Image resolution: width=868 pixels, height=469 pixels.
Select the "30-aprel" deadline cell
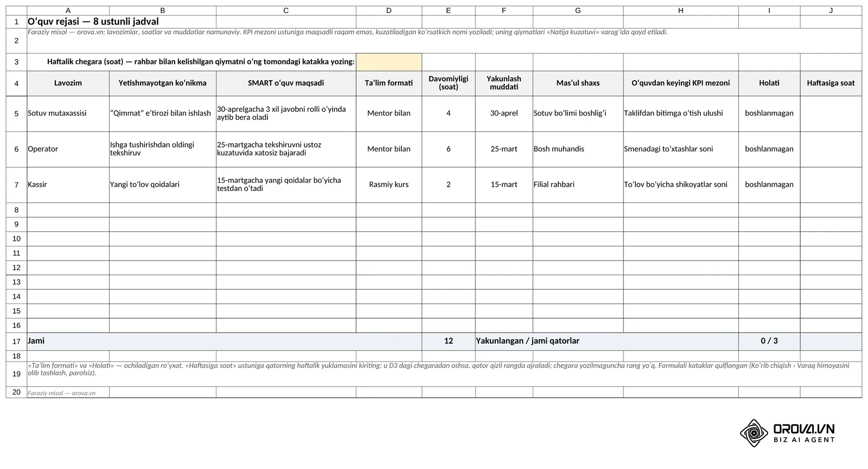point(504,113)
